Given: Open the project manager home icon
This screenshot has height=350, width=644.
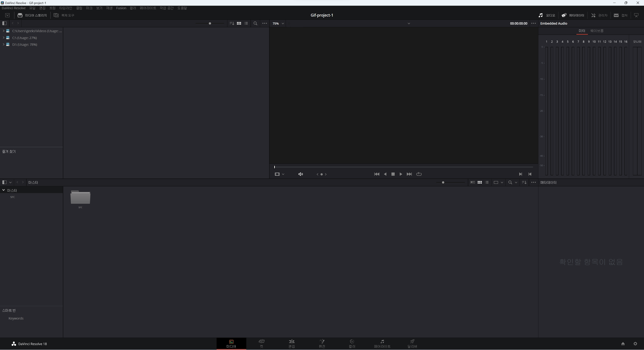Looking at the screenshot, I should coord(623,344).
